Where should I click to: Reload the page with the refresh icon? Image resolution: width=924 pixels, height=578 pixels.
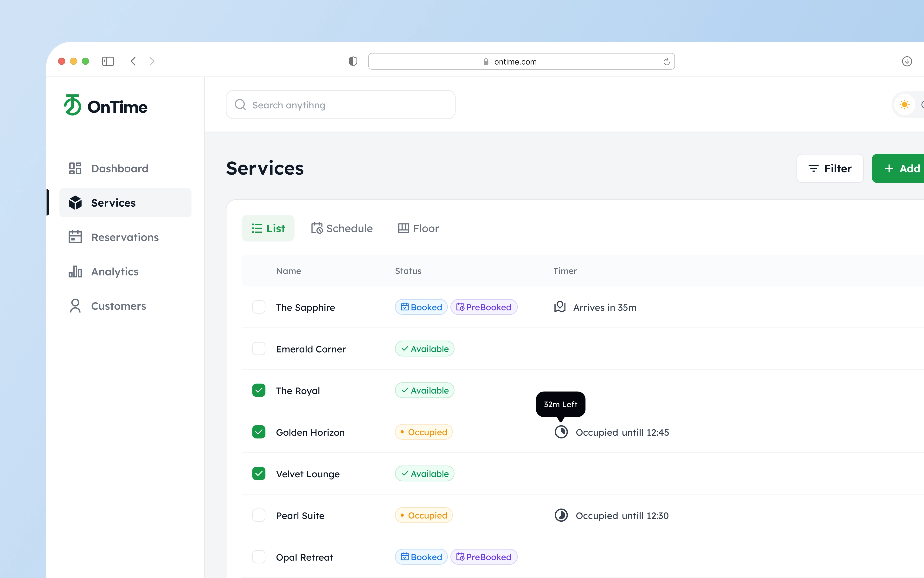[x=667, y=62]
